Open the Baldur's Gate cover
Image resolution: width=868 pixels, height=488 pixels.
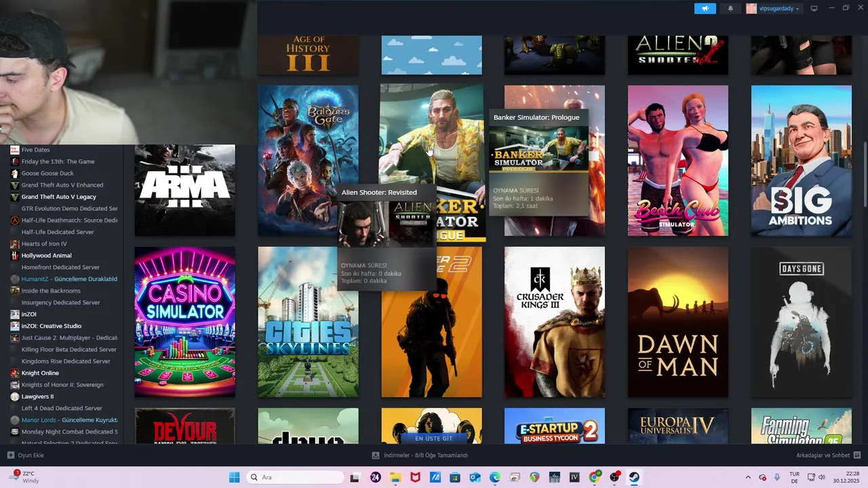[x=309, y=161]
